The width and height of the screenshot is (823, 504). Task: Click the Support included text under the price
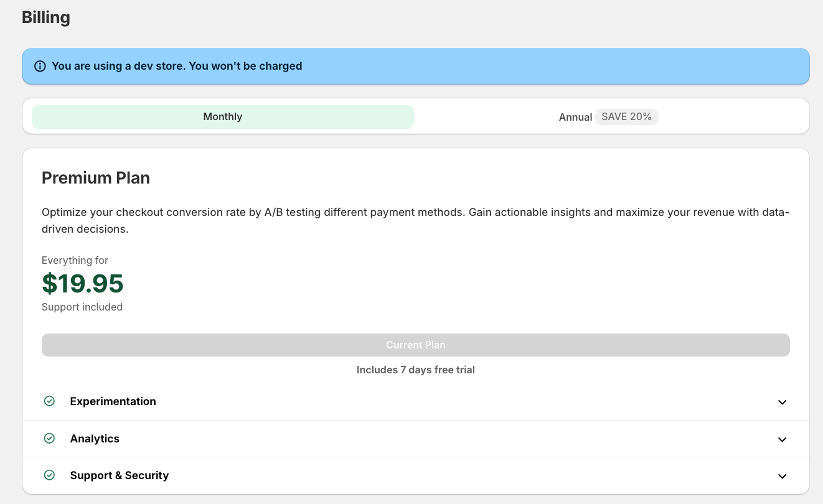82,307
